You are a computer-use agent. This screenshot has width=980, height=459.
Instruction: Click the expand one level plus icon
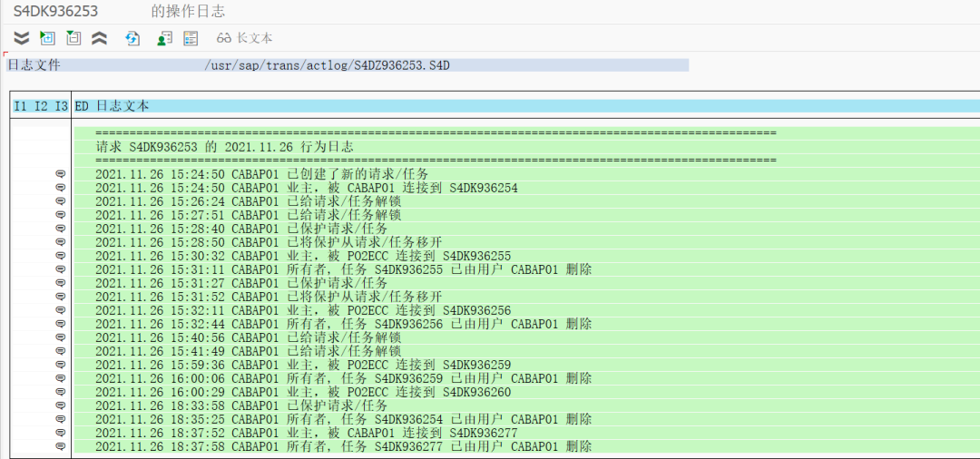(x=47, y=39)
